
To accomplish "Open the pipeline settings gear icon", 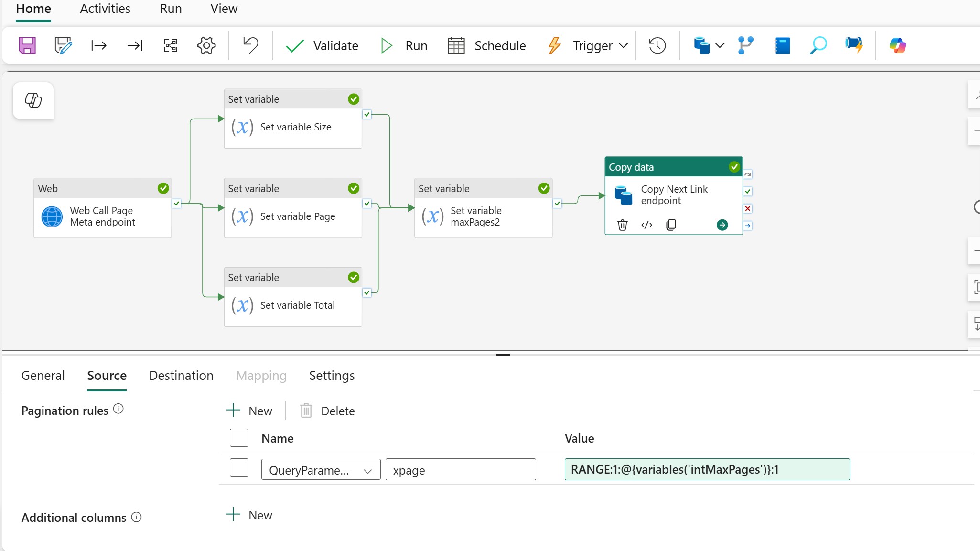I will tap(206, 46).
